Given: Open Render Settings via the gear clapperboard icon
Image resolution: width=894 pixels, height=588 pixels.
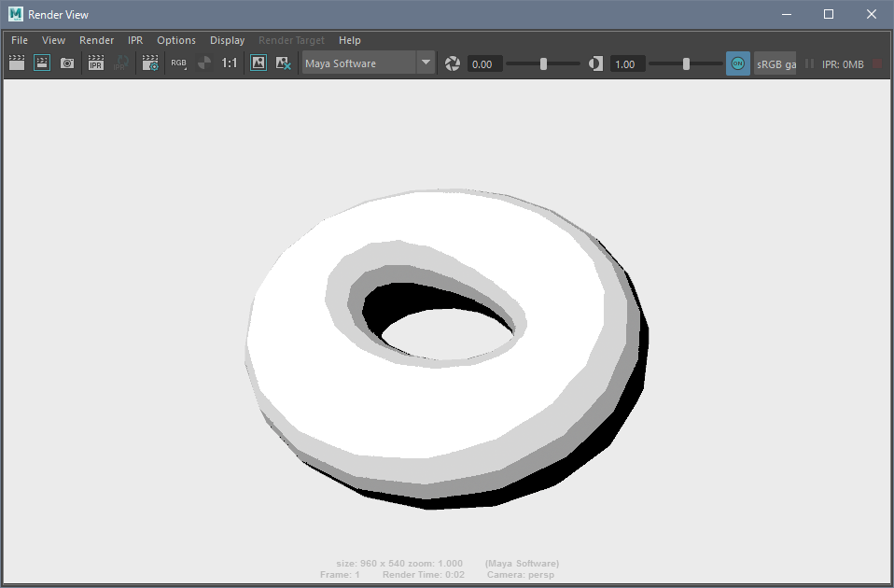Looking at the screenshot, I should pos(150,63).
